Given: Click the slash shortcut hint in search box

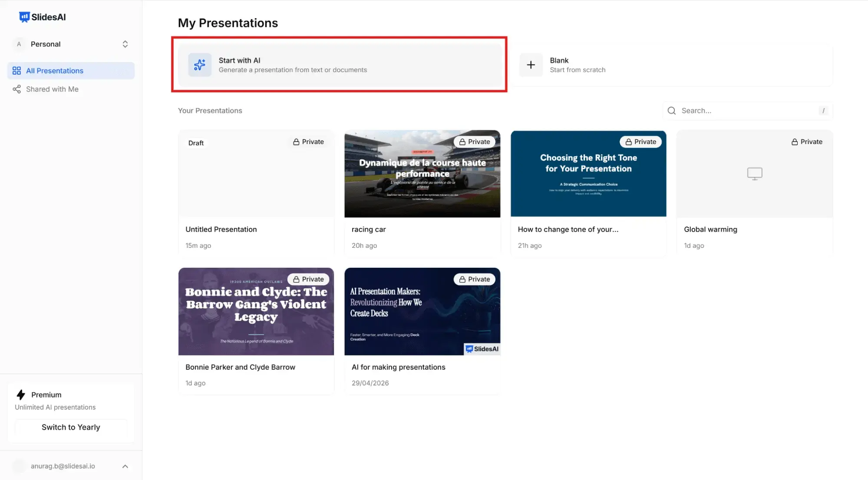Looking at the screenshot, I should (823, 111).
